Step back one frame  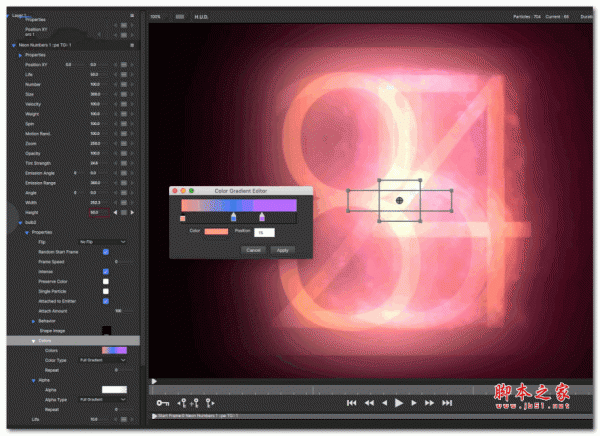[x=384, y=402]
